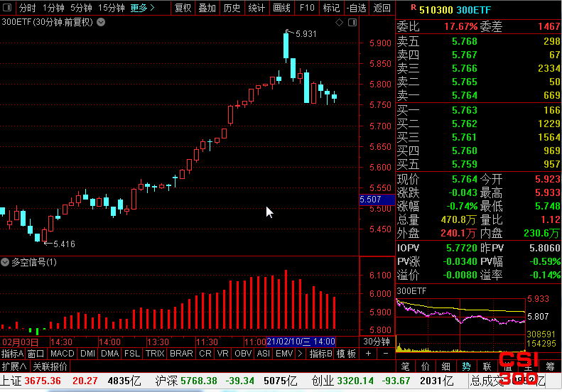Click the red R margin-trading marker beside 510300
The image size is (562, 392).
point(414,8)
